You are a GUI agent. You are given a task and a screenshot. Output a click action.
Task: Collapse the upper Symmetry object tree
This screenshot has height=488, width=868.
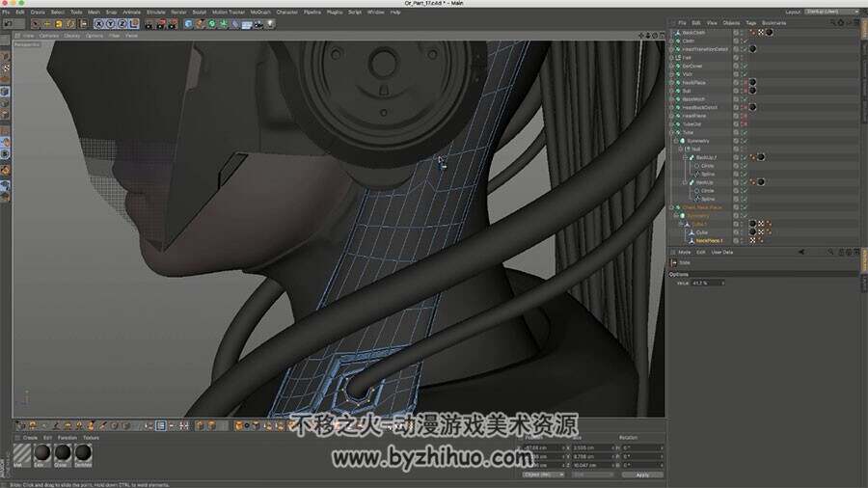tap(675, 141)
